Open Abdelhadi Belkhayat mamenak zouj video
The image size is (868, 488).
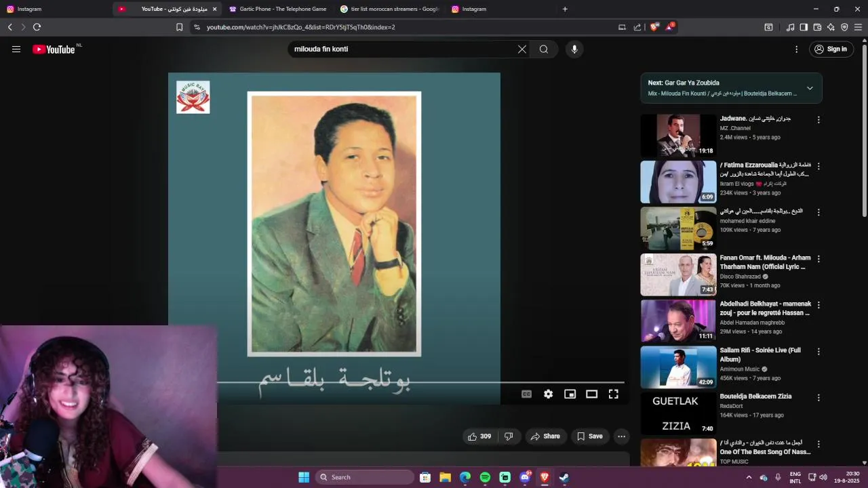click(765, 308)
